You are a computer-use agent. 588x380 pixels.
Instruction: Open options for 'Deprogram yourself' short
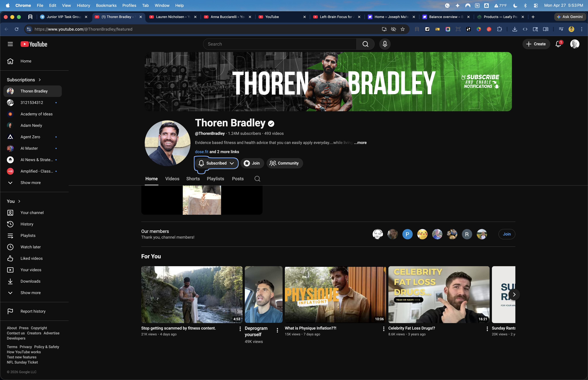(277, 330)
